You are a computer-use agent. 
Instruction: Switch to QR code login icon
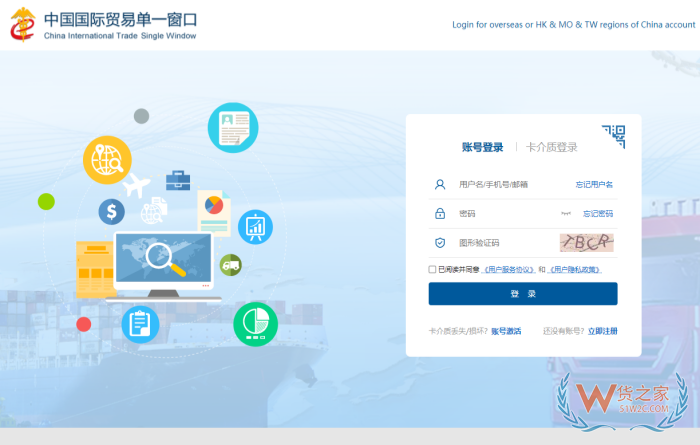click(x=613, y=137)
